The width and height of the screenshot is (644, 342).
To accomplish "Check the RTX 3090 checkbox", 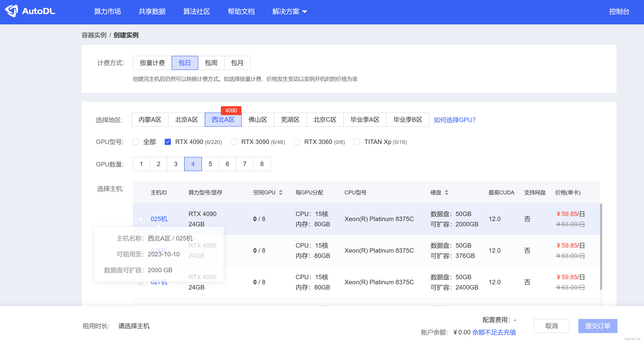I will click(x=234, y=142).
